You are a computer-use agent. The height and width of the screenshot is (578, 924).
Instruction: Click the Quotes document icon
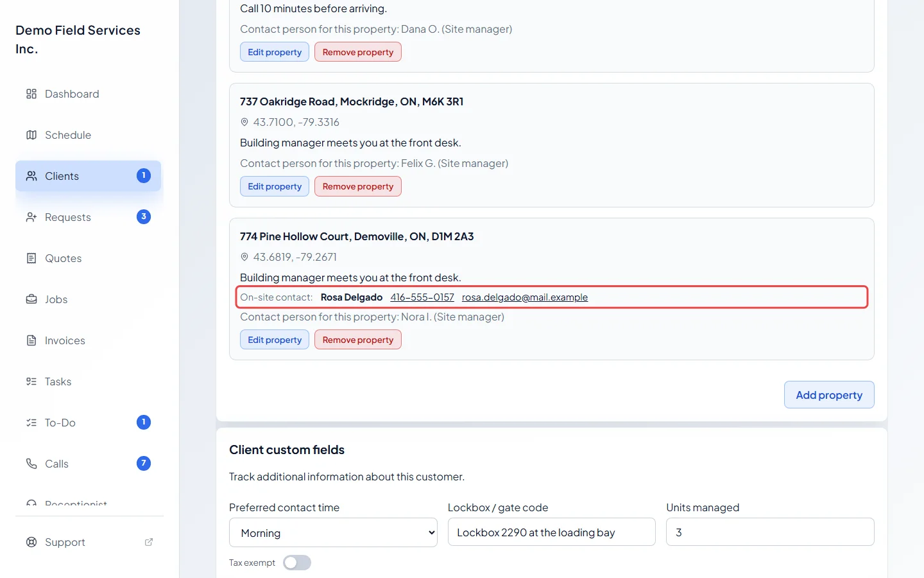pyautogui.click(x=31, y=258)
